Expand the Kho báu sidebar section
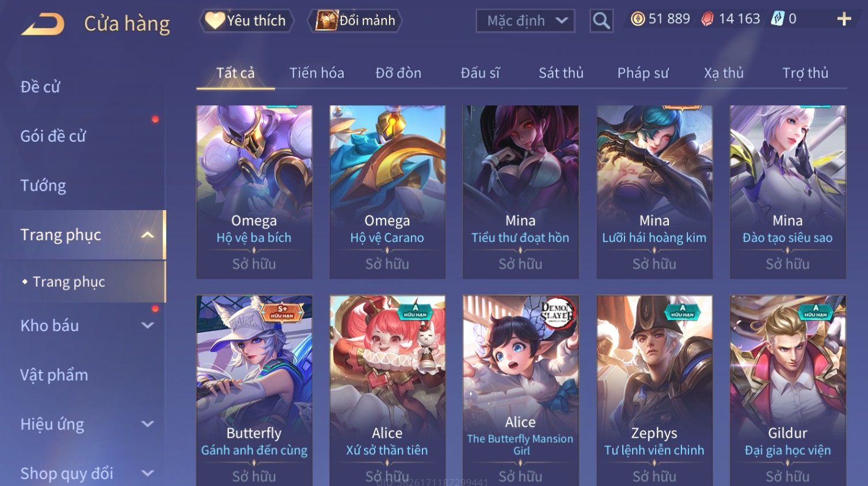 [147, 325]
